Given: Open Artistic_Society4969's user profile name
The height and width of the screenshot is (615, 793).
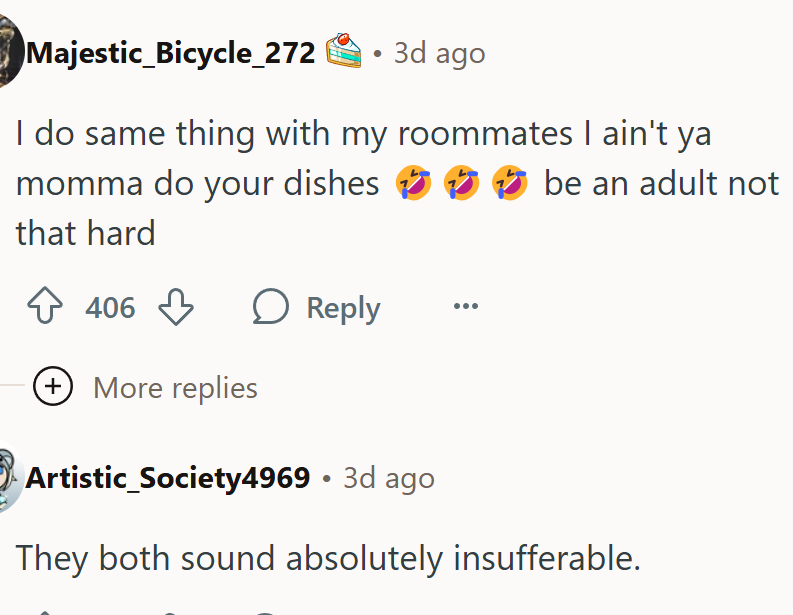Looking at the screenshot, I should (x=168, y=478).
